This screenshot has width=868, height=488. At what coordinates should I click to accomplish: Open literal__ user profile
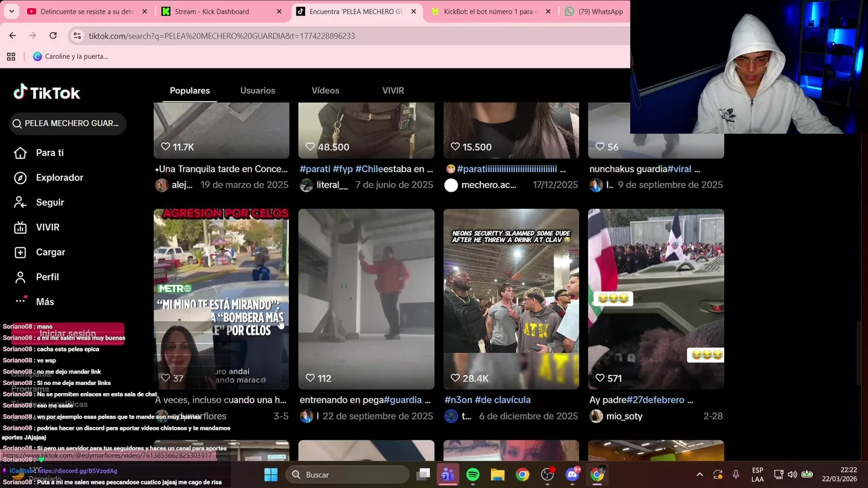(332, 185)
